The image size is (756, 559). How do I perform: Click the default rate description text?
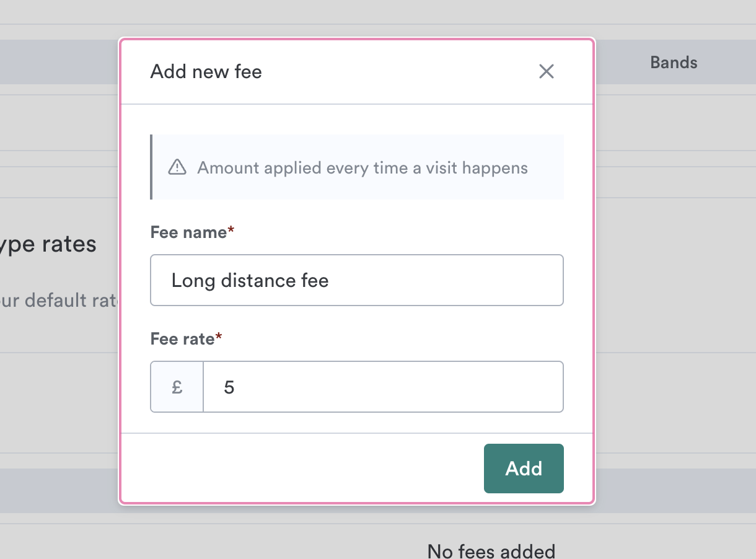point(59,301)
